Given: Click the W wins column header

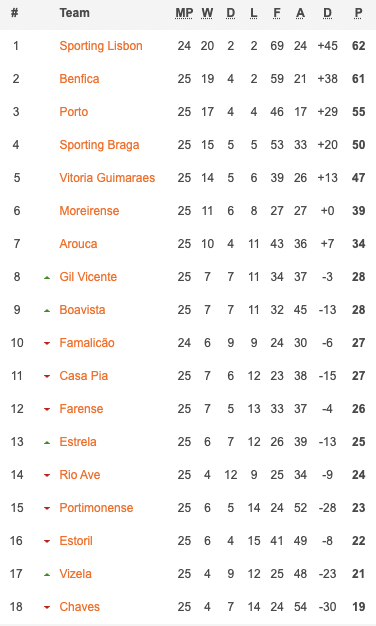Looking at the screenshot, I should (x=207, y=13).
